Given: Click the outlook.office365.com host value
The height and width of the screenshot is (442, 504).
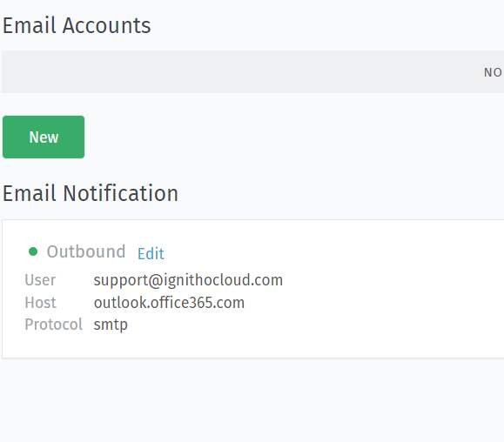Looking at the screenshot, I should 169,303.
